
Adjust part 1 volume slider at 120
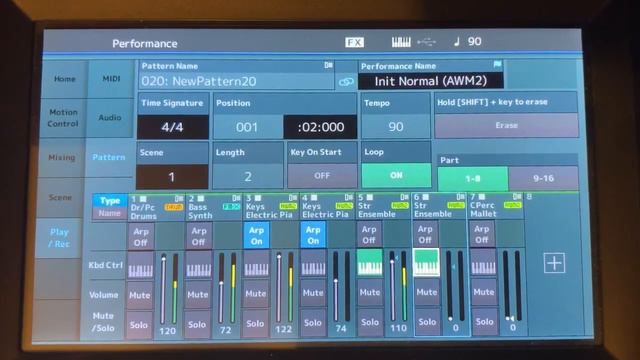click(x=163, y=289)
